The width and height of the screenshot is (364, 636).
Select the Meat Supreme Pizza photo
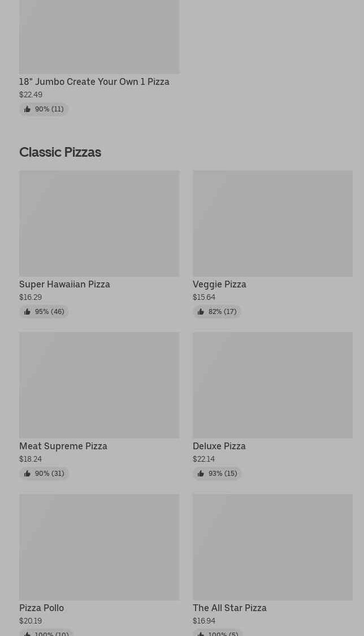(x=99, y=385)
